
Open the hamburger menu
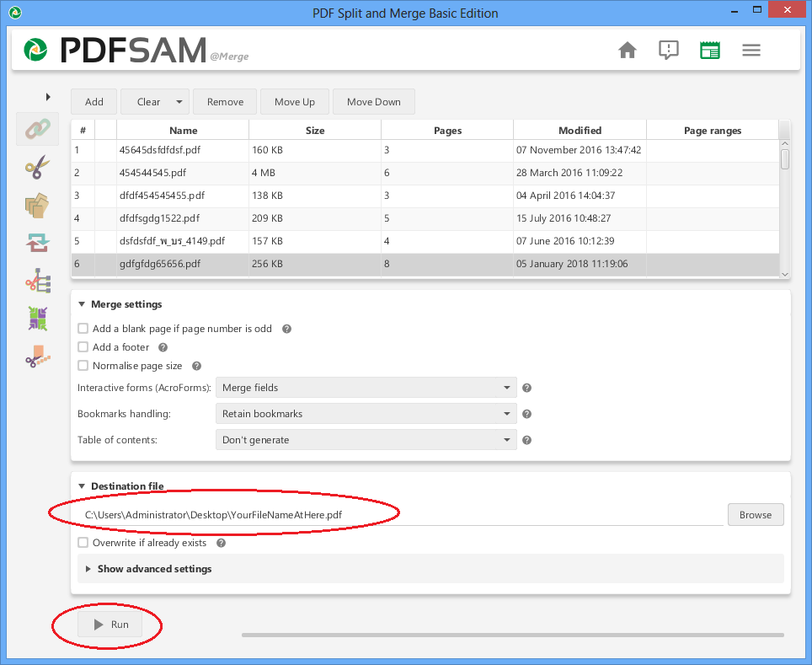click(751, 50)
